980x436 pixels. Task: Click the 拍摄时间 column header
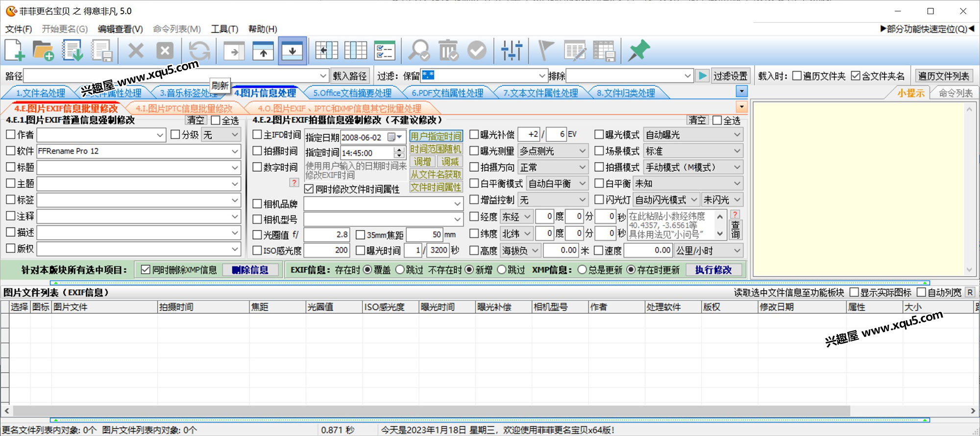click(203, 307)
